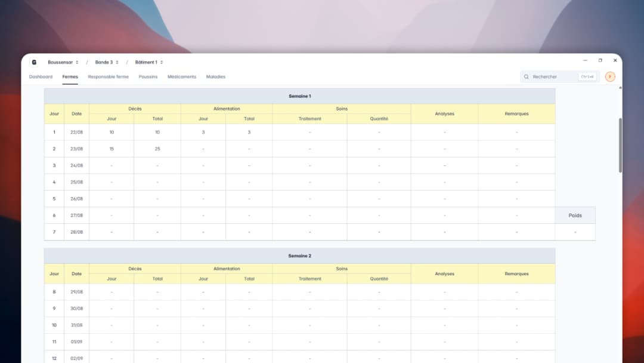
Task: Select the Analyses cell for day 4
Action: tap(444, 181)
